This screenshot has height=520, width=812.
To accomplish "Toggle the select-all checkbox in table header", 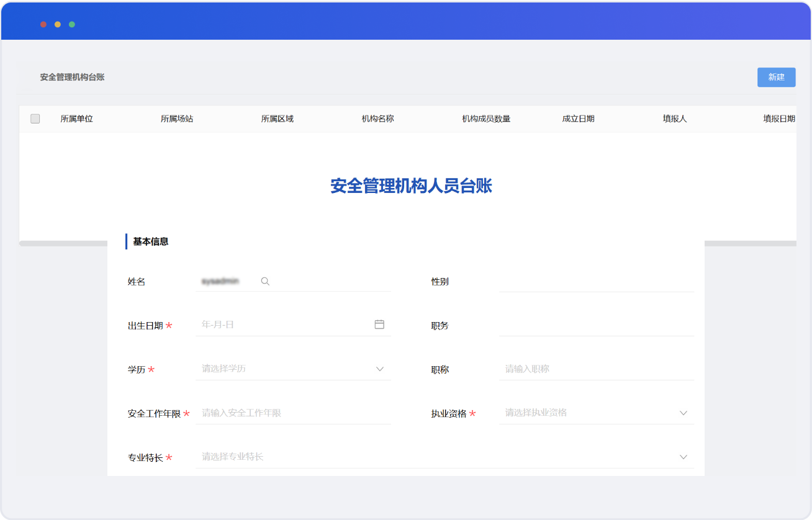I will click(x=35, y=119).
